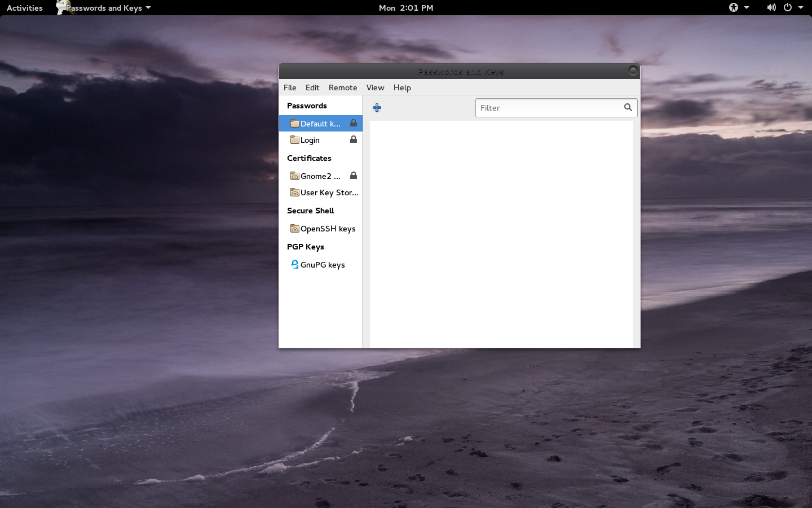Select the Gnome2 certificate store entry

[x=321, y=176]
